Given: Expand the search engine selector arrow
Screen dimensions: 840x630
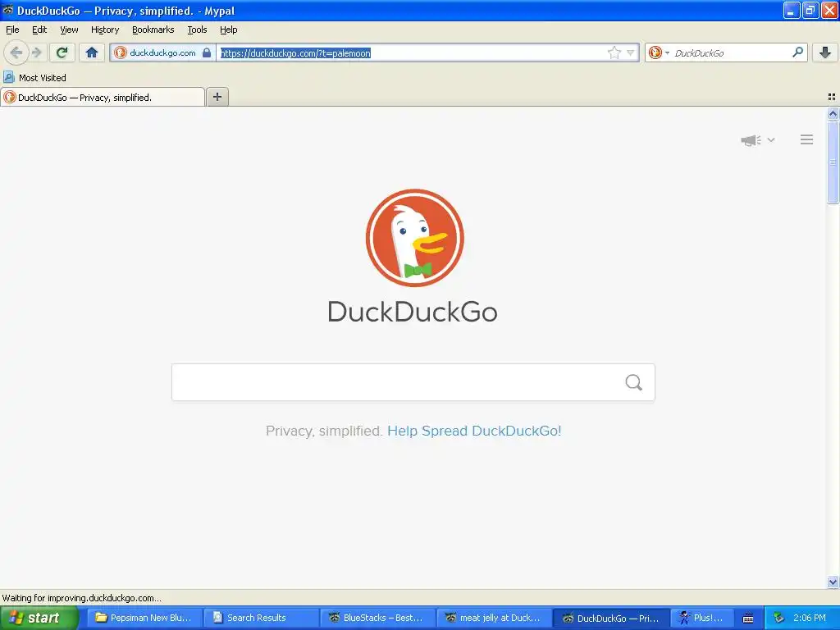Looking at the screenshot, I should point(667,52).
